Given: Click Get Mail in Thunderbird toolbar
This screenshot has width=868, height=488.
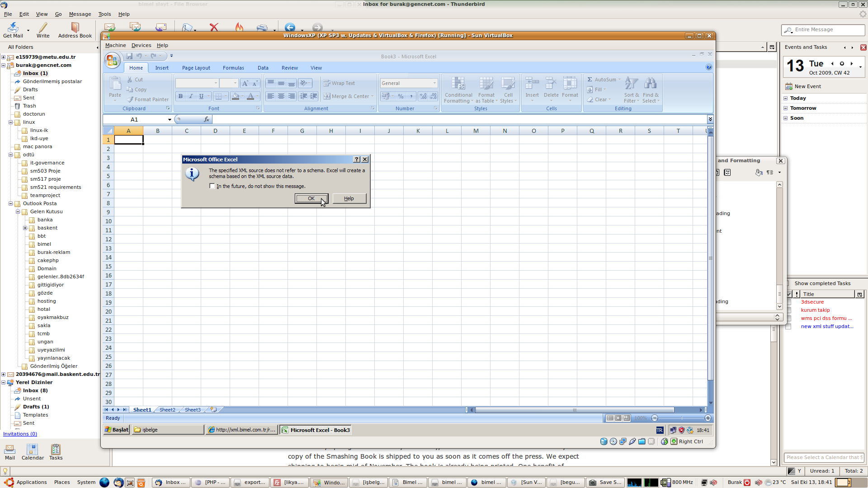Looking at the screenshot, I should point(13,30).
